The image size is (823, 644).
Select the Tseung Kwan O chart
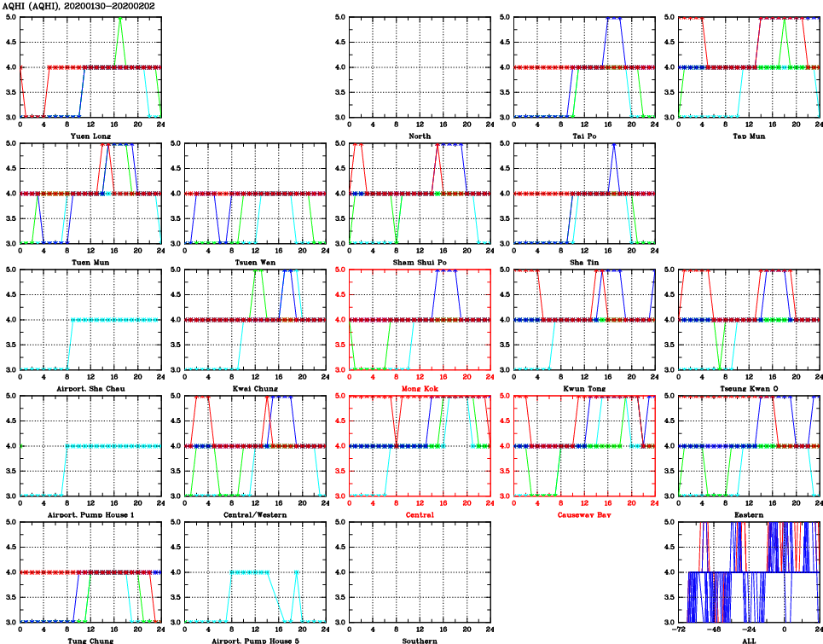pyautogui.click(x=749, y=319)
